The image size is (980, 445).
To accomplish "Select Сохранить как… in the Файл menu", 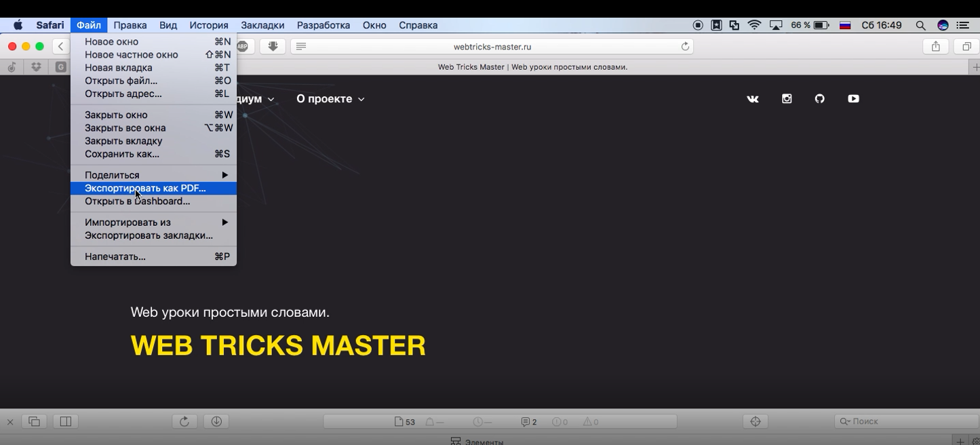I will point(122,154).
